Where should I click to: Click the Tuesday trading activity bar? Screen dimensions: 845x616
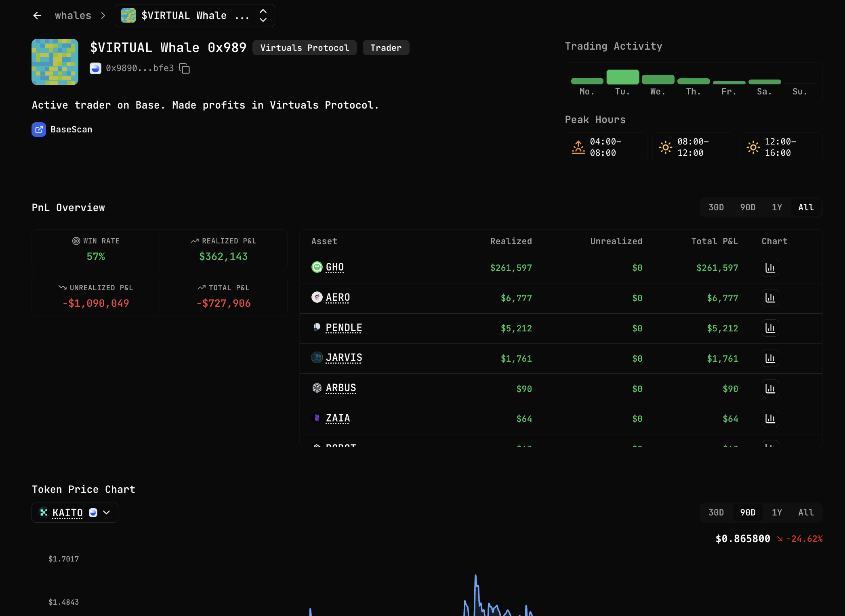622,77
